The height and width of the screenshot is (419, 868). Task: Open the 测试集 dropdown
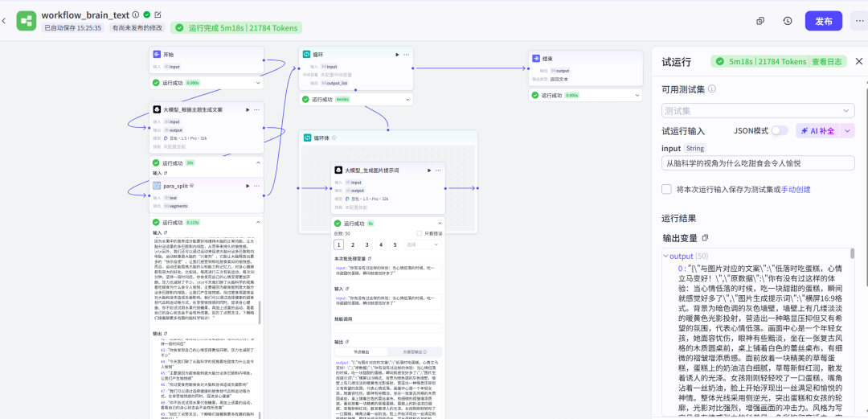(758, 111)
